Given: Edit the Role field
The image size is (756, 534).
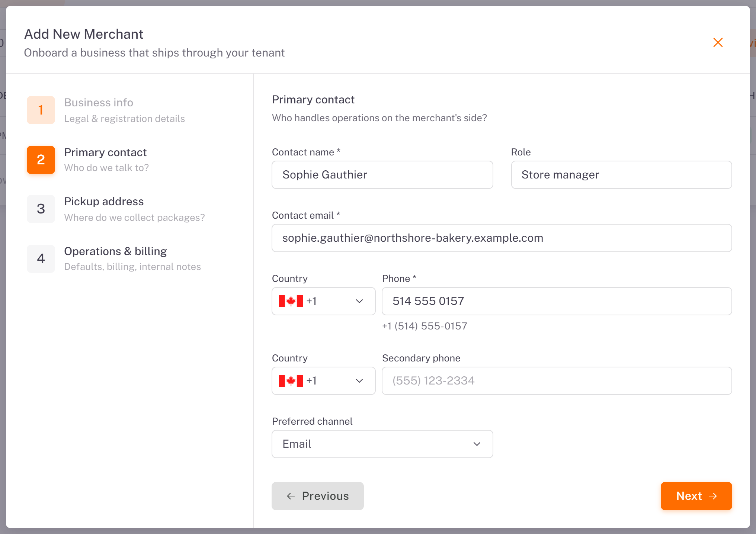Looking at the screenshot, I should 621,175.
